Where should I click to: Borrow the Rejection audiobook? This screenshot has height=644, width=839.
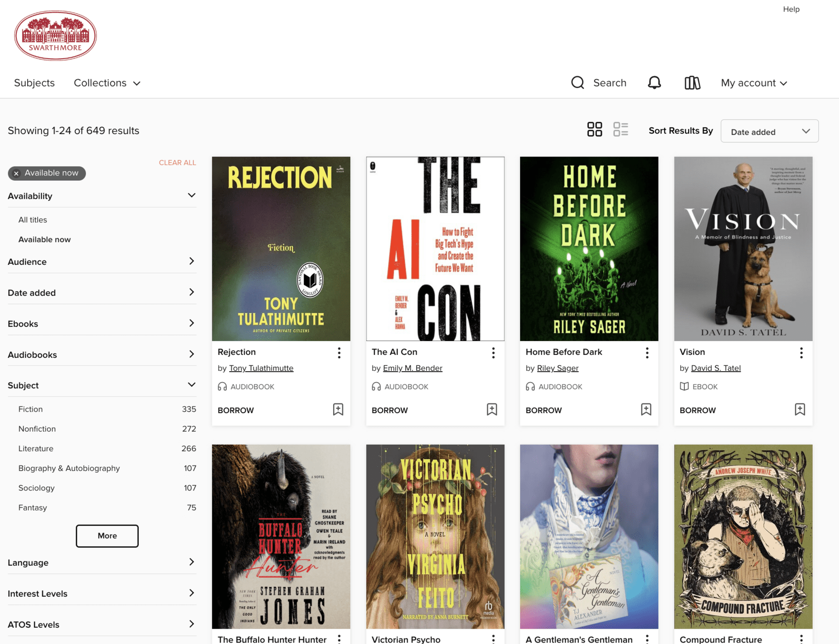pyautogui.click(x=236, y=410)
